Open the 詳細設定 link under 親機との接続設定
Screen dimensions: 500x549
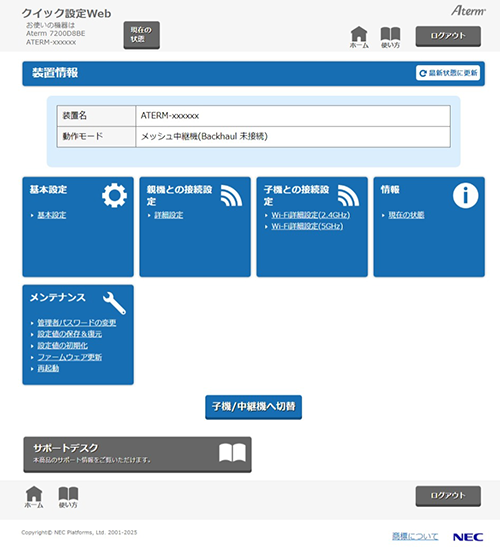point(169,215)
